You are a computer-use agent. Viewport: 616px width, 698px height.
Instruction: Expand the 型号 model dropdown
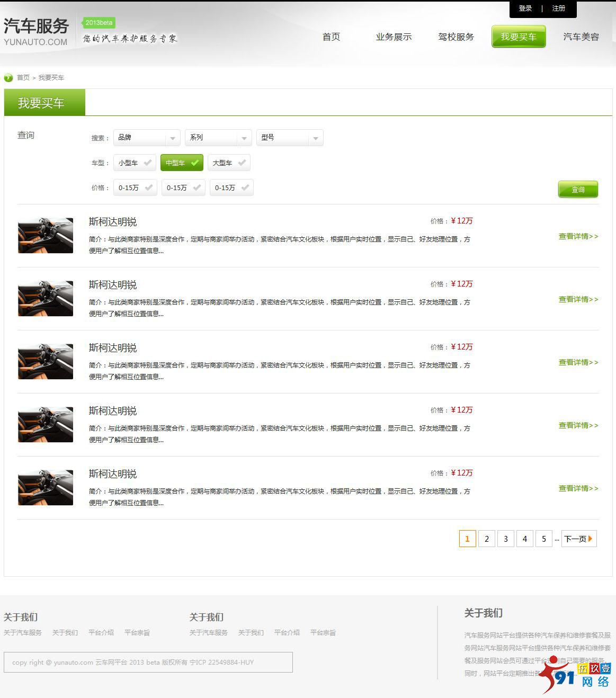pyautogui.click(x=290, y=138)
